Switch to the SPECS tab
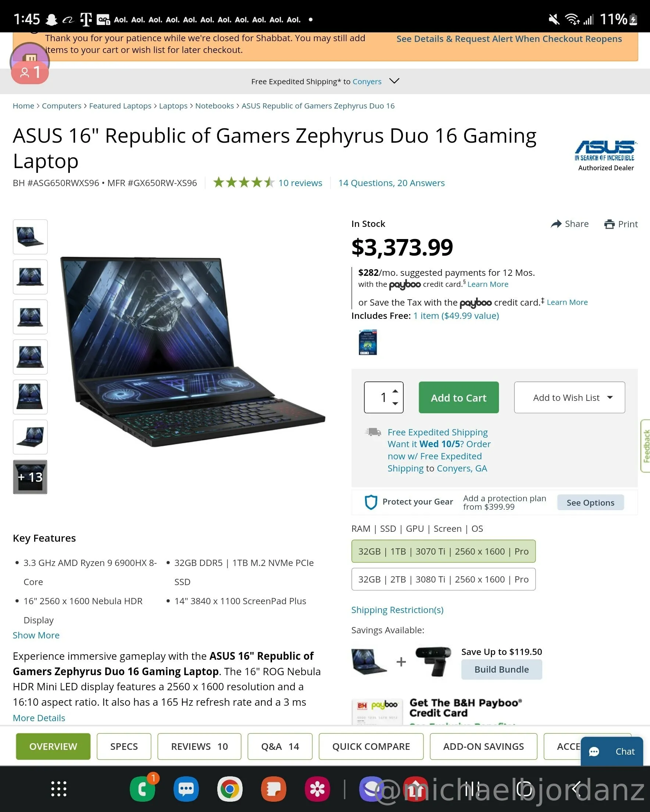The height and width of the screenshot is (812, 650). pyautogui.click(x=124, y=747)
